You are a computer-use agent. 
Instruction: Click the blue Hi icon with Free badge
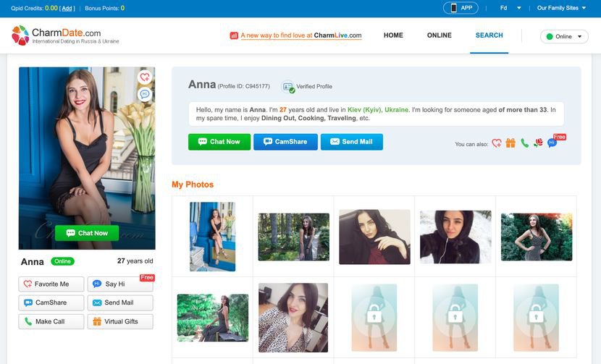pos(552,143)
